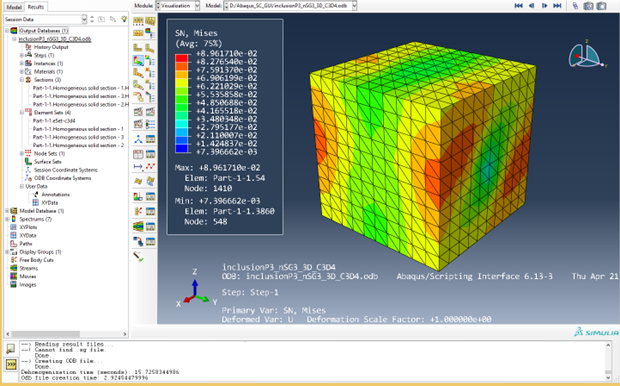This screenshot has width=620, height=386.
Task: Expand the Model Database (1) node
Action: point(7,211)
